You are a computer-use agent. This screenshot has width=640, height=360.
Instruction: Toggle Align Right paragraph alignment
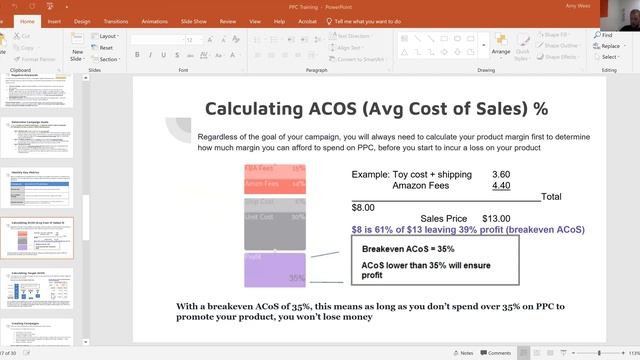pos(285,55)
